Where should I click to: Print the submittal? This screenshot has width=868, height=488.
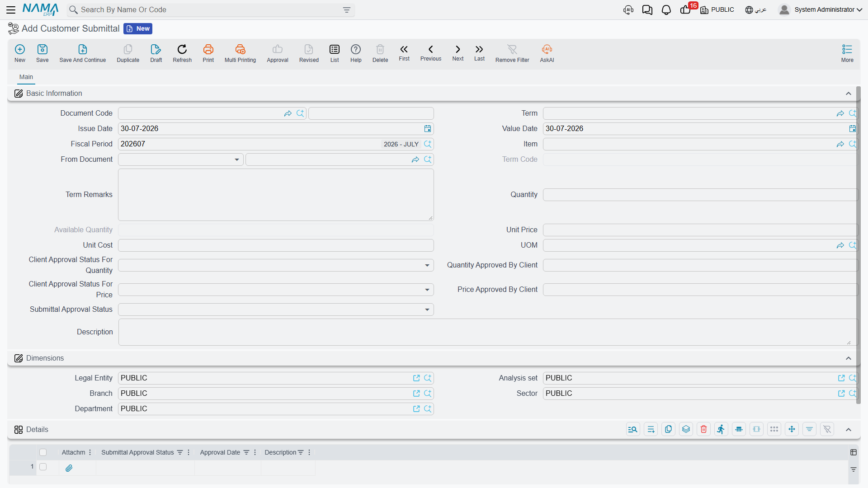[208, 53]
